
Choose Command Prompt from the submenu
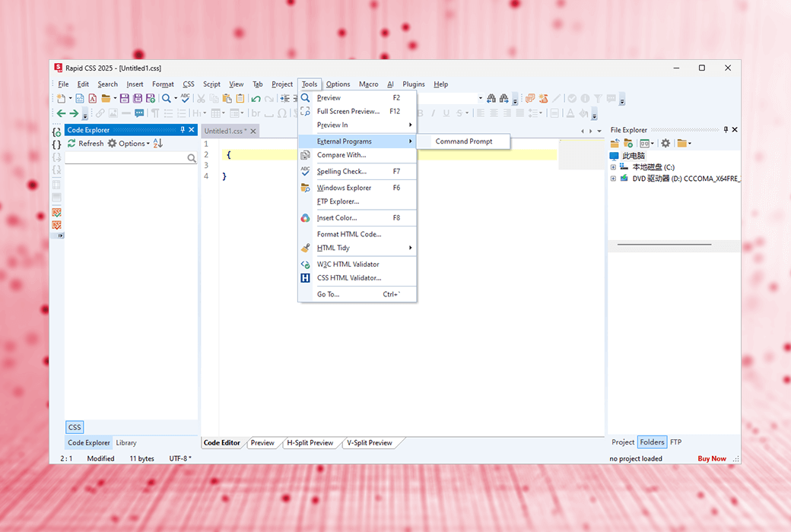pos(464,141)
